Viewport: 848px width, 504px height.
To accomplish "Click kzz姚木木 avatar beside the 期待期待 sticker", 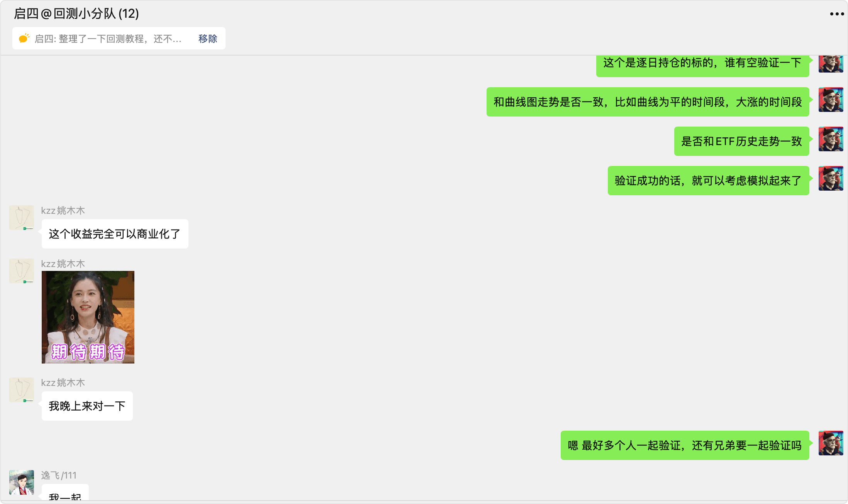I will [x=22, y=271].
